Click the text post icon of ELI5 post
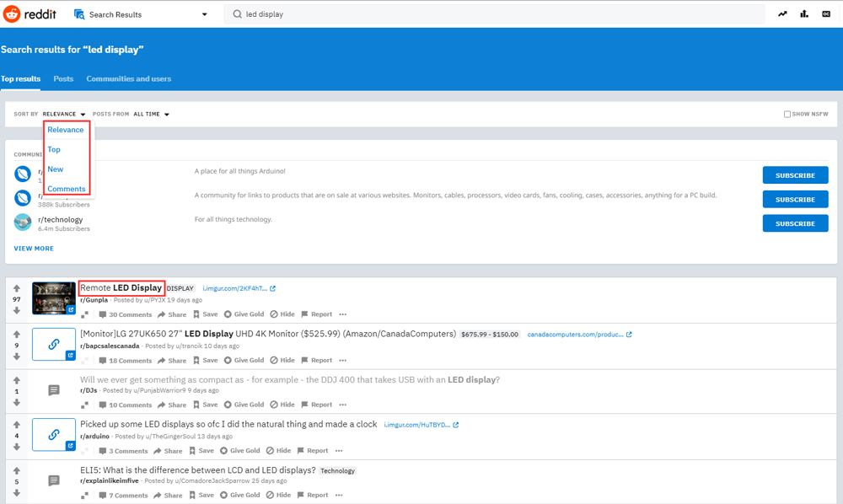This screenshot has width=843, height=504. [54, 480]
